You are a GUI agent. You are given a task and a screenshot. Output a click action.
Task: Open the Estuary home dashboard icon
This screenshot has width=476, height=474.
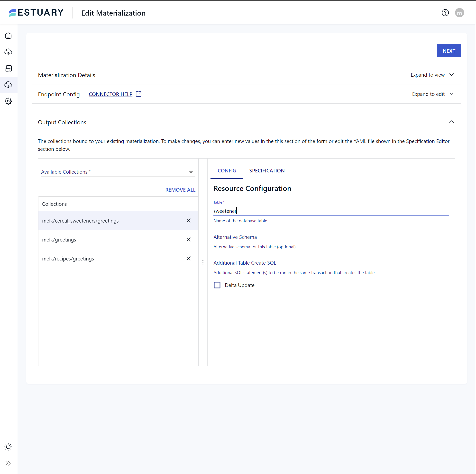coord(8,36)
